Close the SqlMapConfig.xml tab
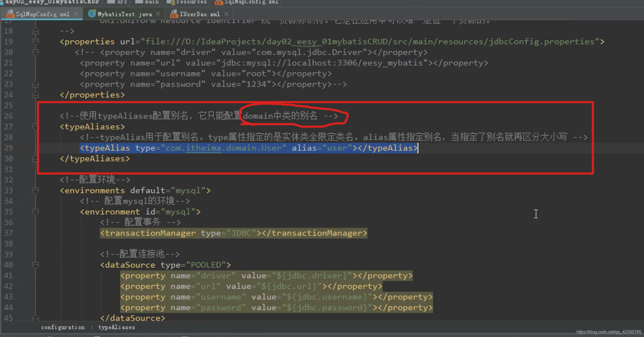The height and width of the screenshot is (337, 644). click(76, 14)
